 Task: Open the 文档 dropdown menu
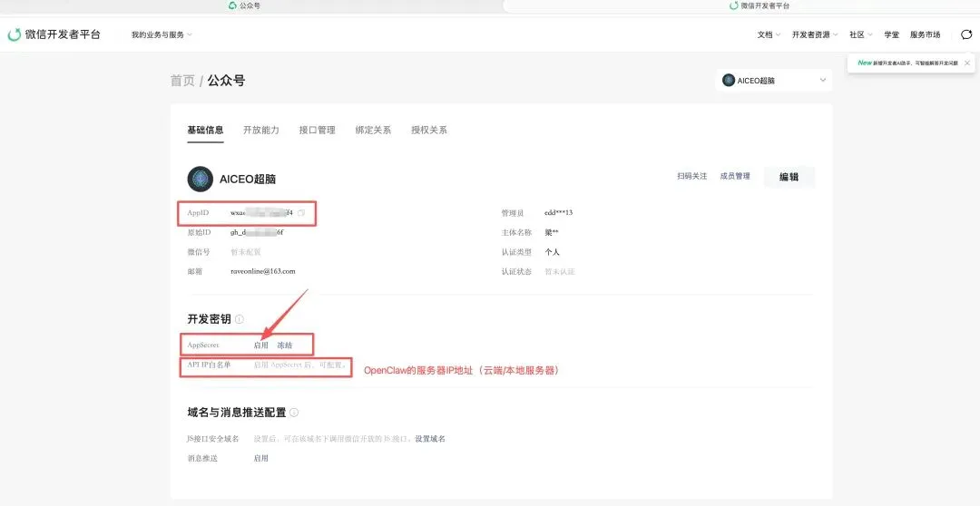(769, 35)
